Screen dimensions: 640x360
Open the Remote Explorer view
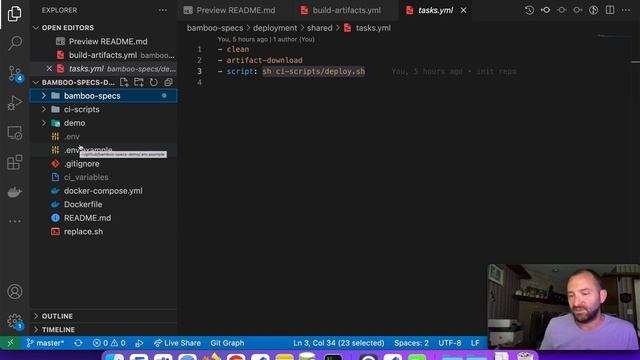pyautogui.click(x=15, y=133)
